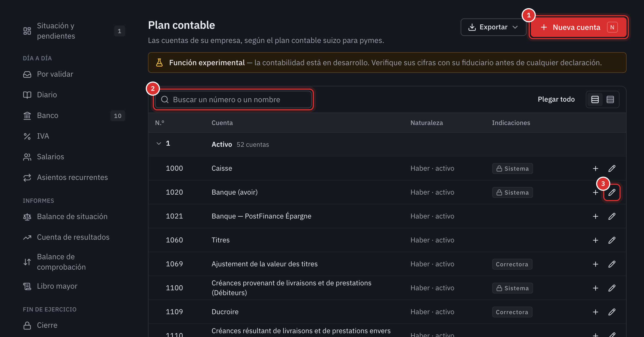The width and height of the screenshot is (644, 337).
Task: Open Salarios in the sidebar
Action: click(x=74, y=157)
